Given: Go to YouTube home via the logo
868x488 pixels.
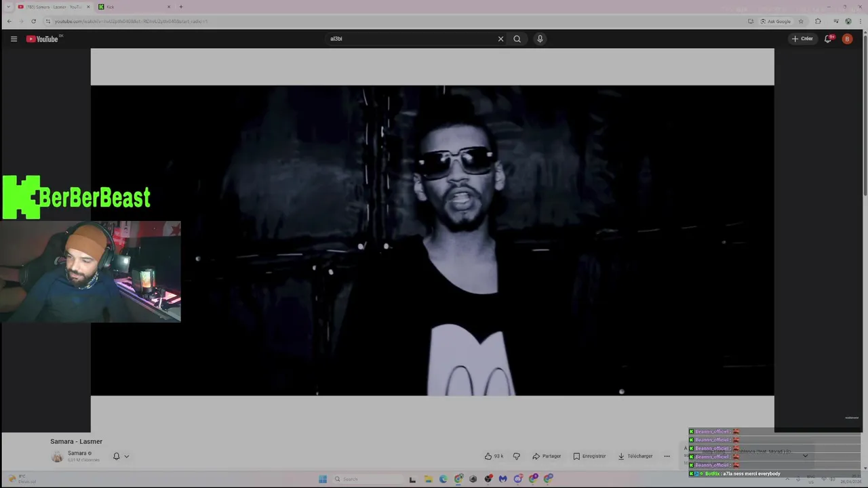Looking at the screenshot, I should point(43,39).
